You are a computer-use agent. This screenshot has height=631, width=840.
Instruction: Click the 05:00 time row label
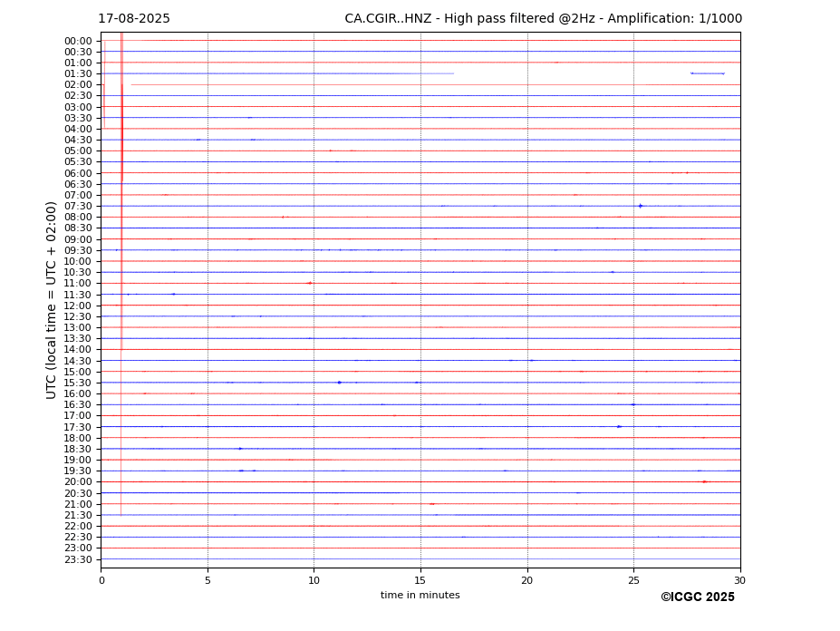tap(78, 151)
